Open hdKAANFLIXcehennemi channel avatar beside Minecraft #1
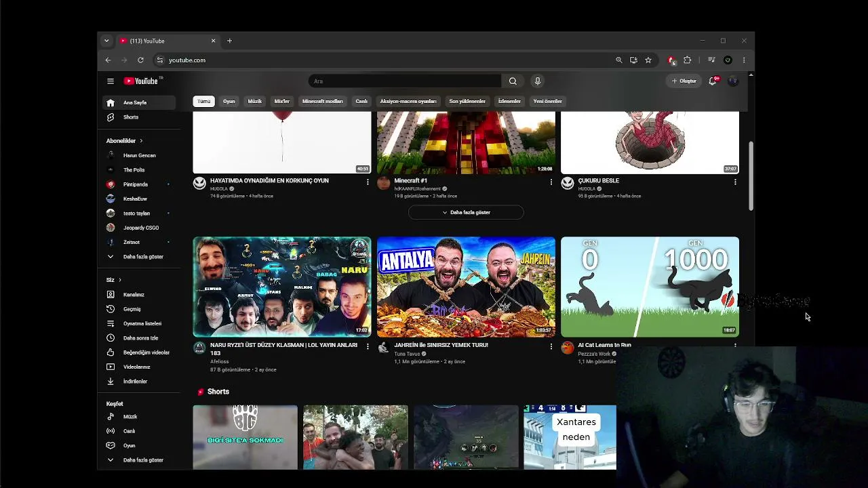The width and height of the screenshot is (868, 488). pyautogui.click(x=383, y=183)
